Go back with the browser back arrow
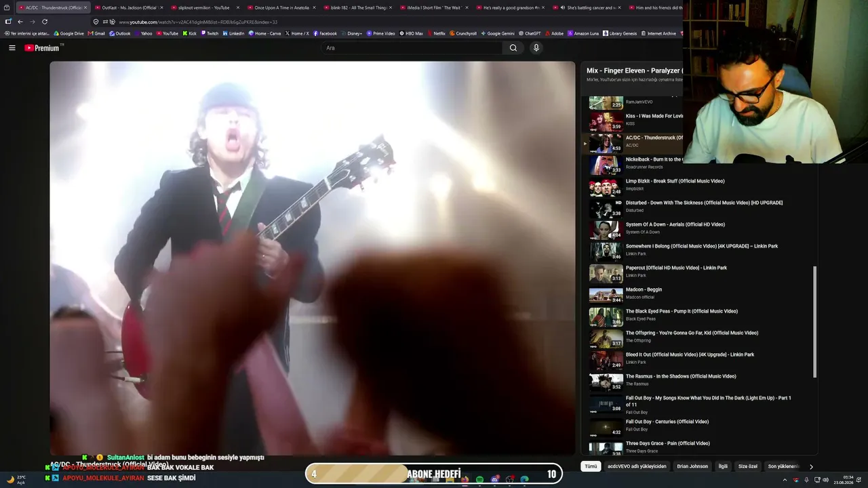868x488 pixels. (x=20, y=22)
